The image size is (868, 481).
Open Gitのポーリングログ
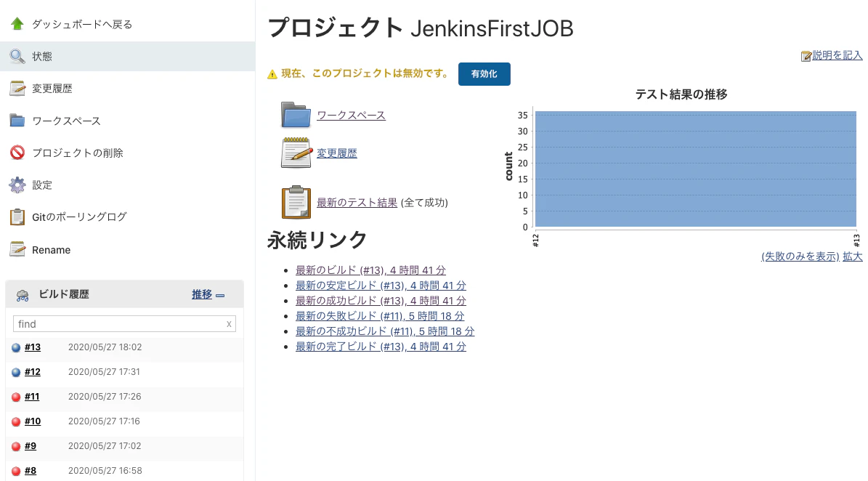[x=79, y=217]
